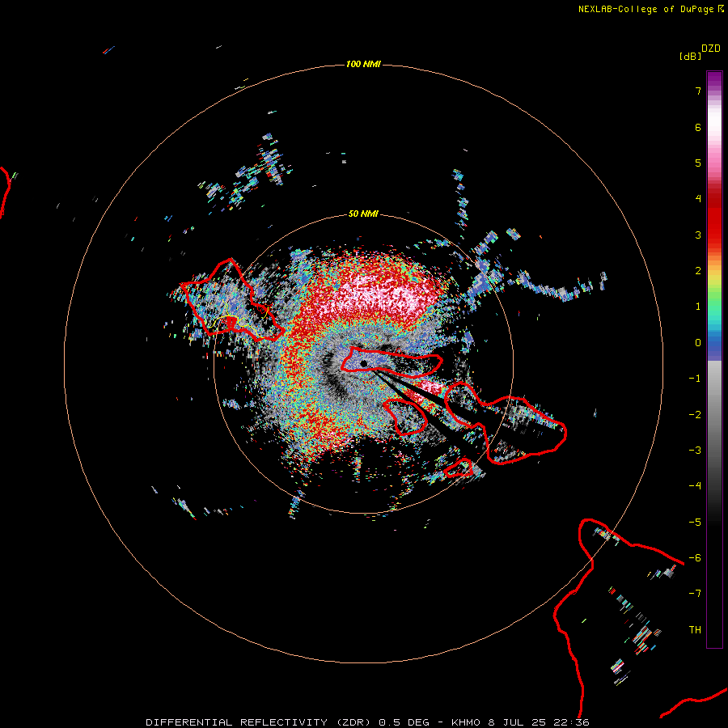This screenshot has width=728, height=728.
Task: Click the [dB] units label
Action: click(690, 56)
